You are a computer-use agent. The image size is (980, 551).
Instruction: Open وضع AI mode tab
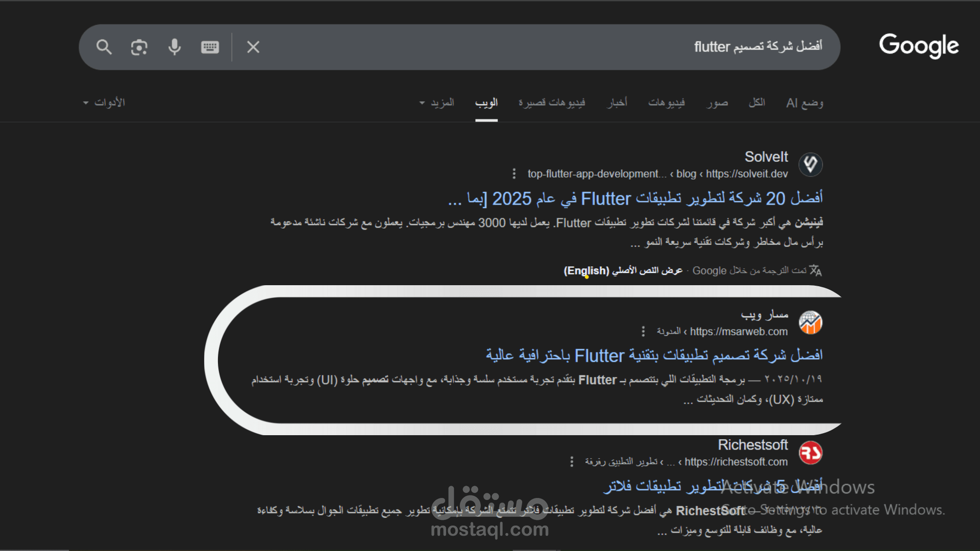[x=805, y=103]
